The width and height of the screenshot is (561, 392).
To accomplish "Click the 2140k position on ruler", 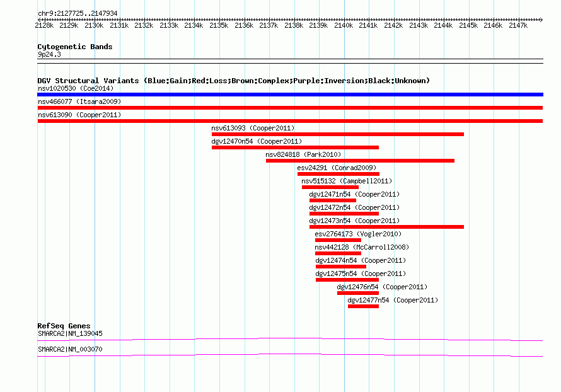I will click(344, 25).
